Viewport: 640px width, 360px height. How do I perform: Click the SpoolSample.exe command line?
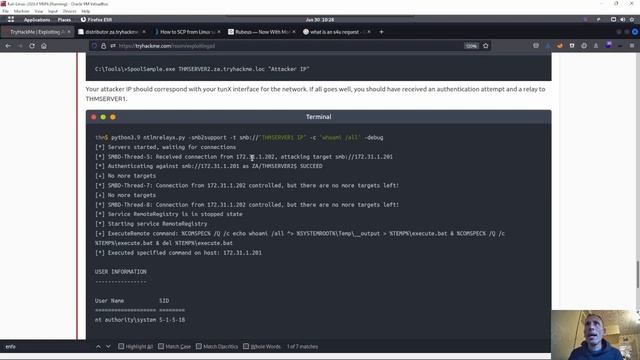[x=202, y=69]
